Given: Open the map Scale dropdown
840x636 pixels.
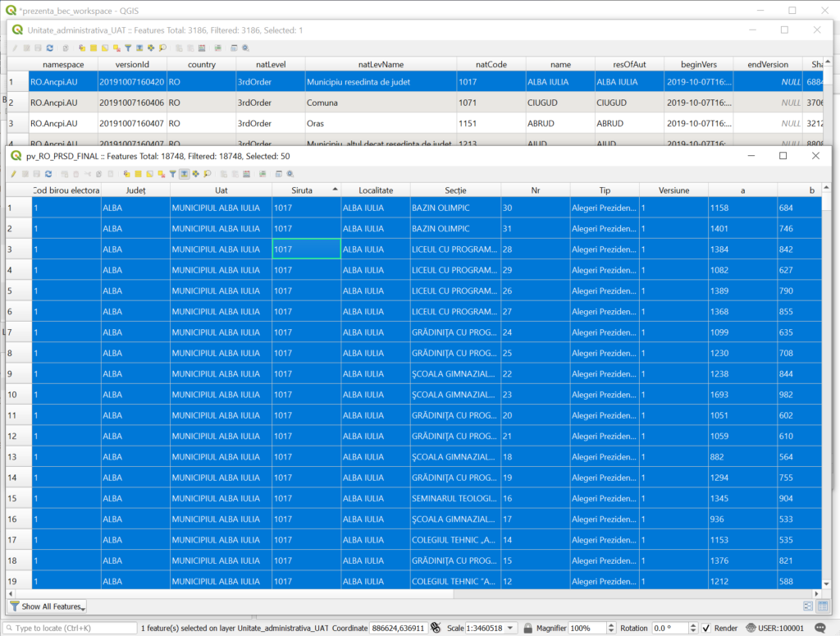Looking at the screenshot, I should [x=510, y=628].
